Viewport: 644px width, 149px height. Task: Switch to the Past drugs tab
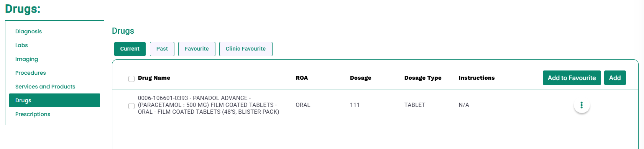(162, 49)
